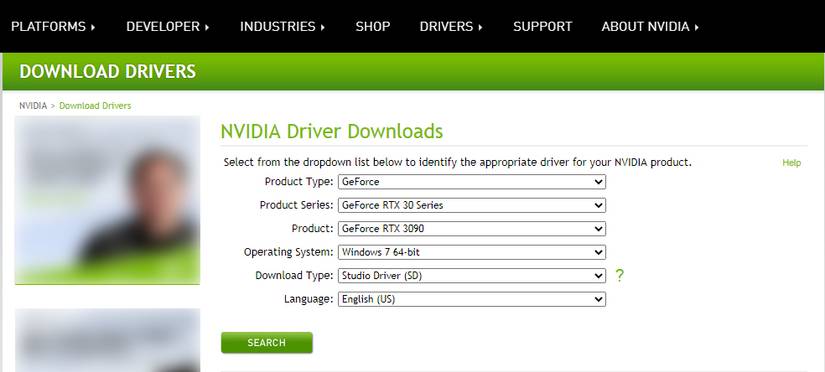The width and height of the screenshot is (825, 372).
Task: Click the DOWNLOAD DRIVERS header title
Action: coord(107,71)
